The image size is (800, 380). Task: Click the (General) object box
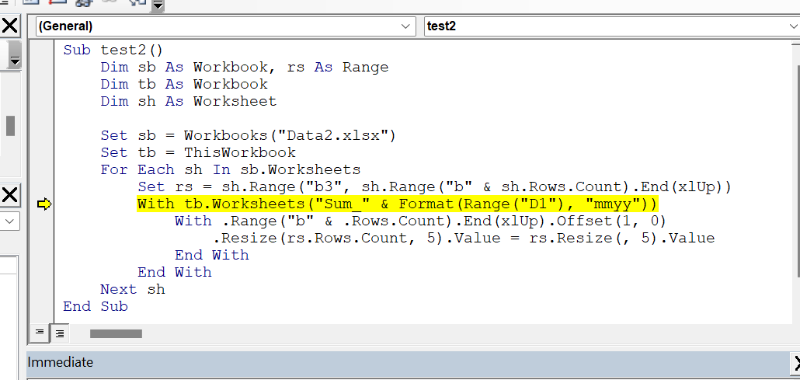[225, 27]
